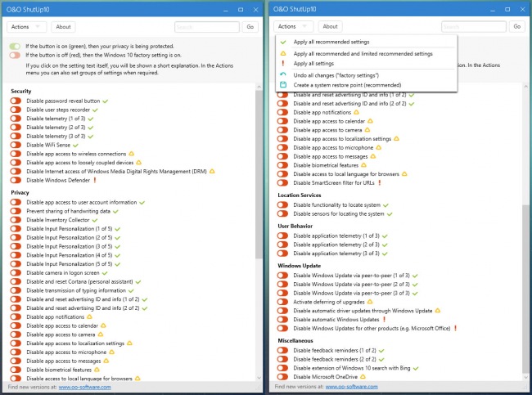The height and width of the screenshot is (395, 532).
Task: Click green checkmark next to Disable Inventory Collector
Action: pos(95,220)
